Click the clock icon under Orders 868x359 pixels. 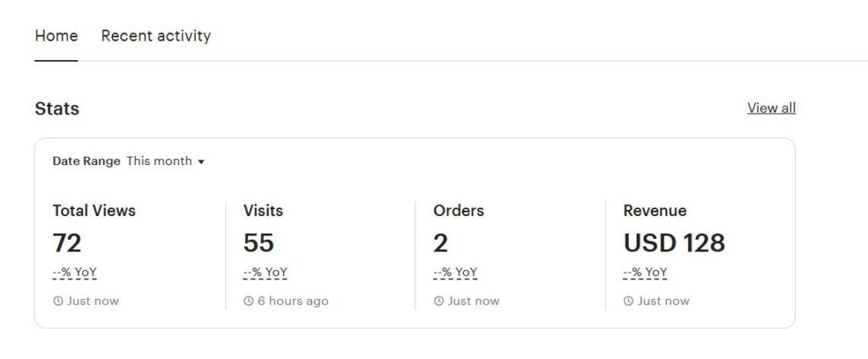[438, 301]
